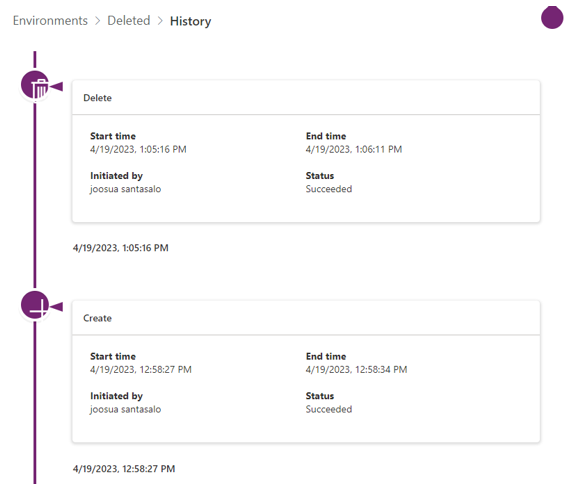Click timeline timestamp 4/19/2023, 1:05:16 PM
Viewport: 578px width, 488px height.
tap(121, 248)
